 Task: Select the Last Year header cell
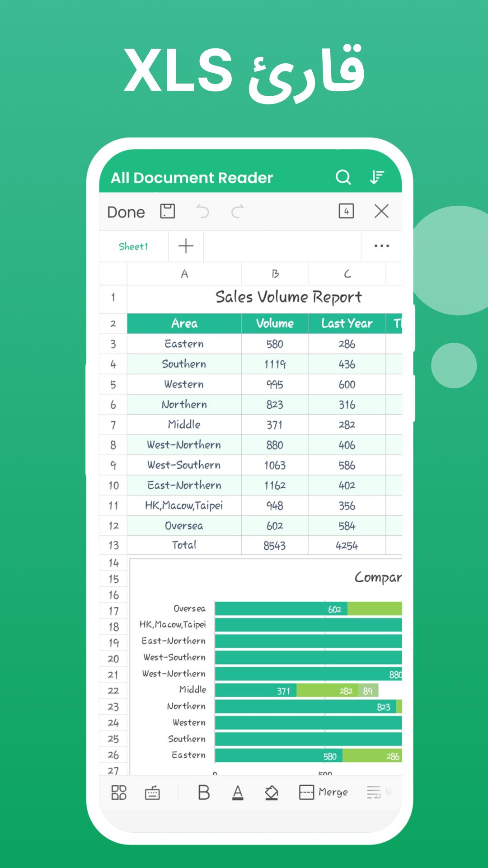point(347,324)
